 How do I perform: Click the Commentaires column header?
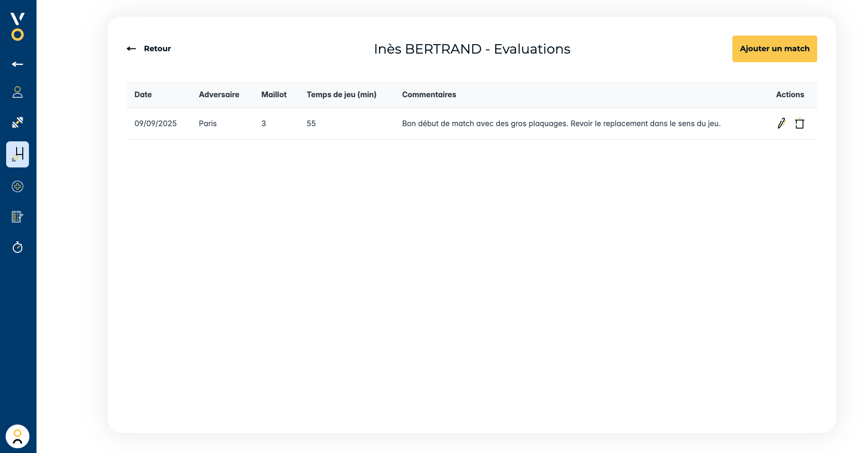(x=429, y=94)
